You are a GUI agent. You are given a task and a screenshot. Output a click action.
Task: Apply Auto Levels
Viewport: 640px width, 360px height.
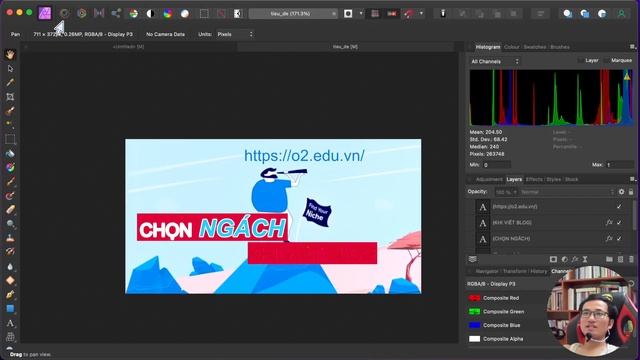click(133, 13)
